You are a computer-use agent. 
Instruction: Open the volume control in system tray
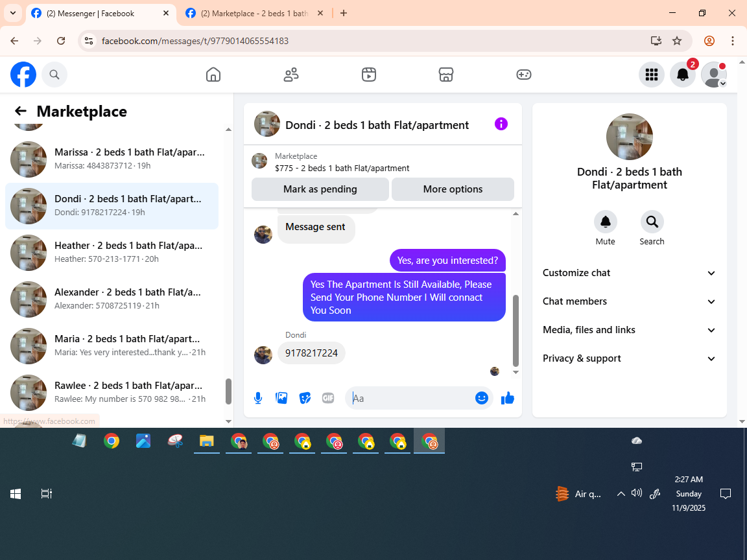tap(637, 493)
